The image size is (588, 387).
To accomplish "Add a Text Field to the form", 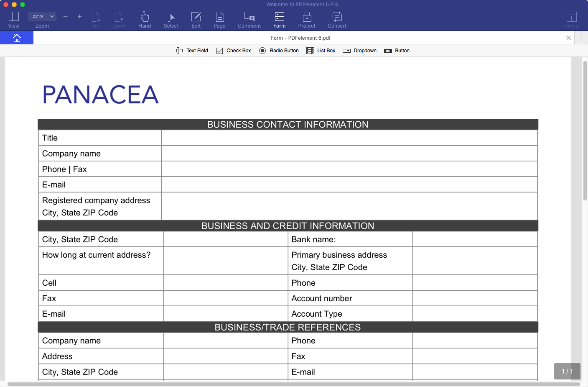I will click(192, 51).
